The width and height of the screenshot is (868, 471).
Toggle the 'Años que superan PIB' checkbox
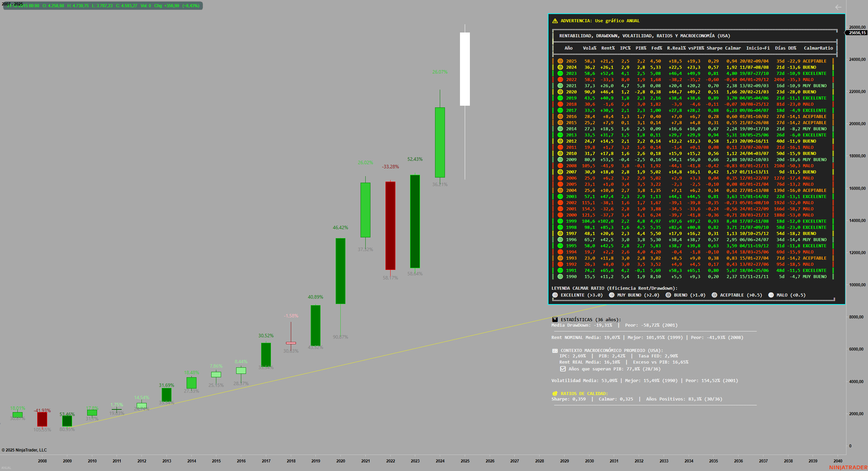tap(563, 369)
